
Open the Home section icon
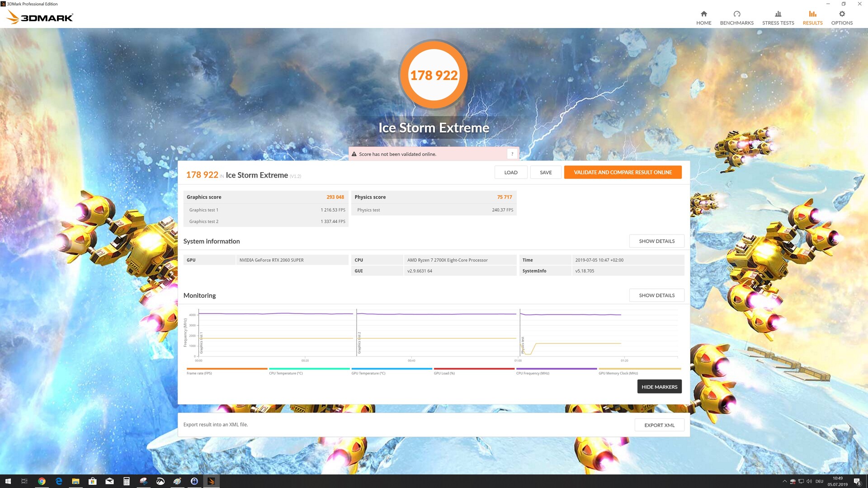(x=703, y=14)
